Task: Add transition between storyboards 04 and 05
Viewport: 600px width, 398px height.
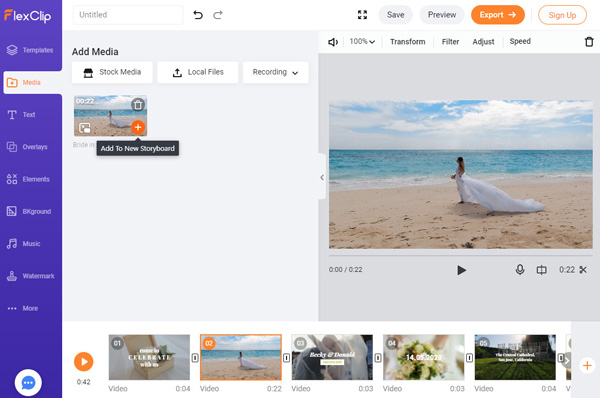Action: [x=469, y=358]
